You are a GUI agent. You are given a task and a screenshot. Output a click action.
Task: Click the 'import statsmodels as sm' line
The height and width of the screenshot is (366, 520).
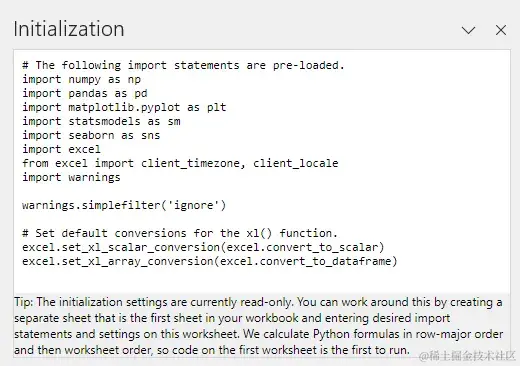[x=101, y=121]
